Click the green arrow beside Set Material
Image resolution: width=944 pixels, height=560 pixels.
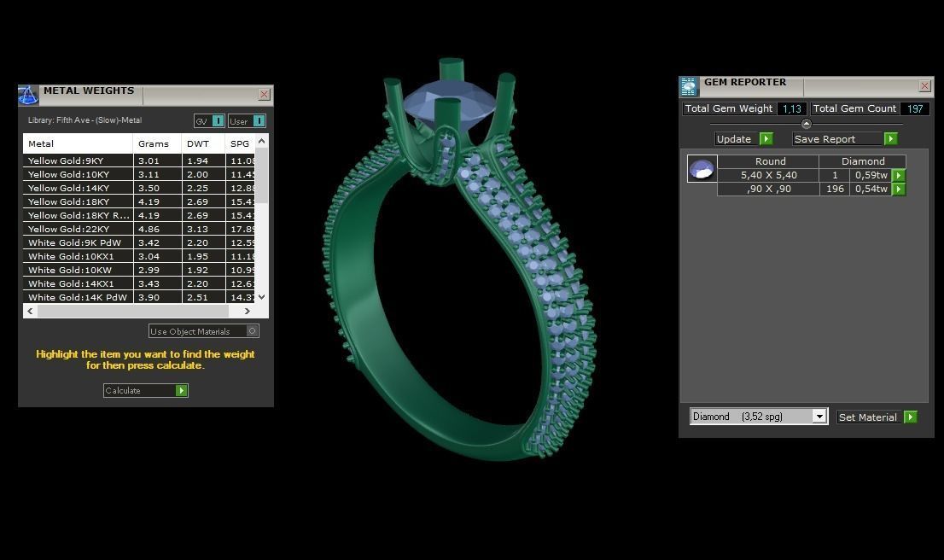point(910,417)
